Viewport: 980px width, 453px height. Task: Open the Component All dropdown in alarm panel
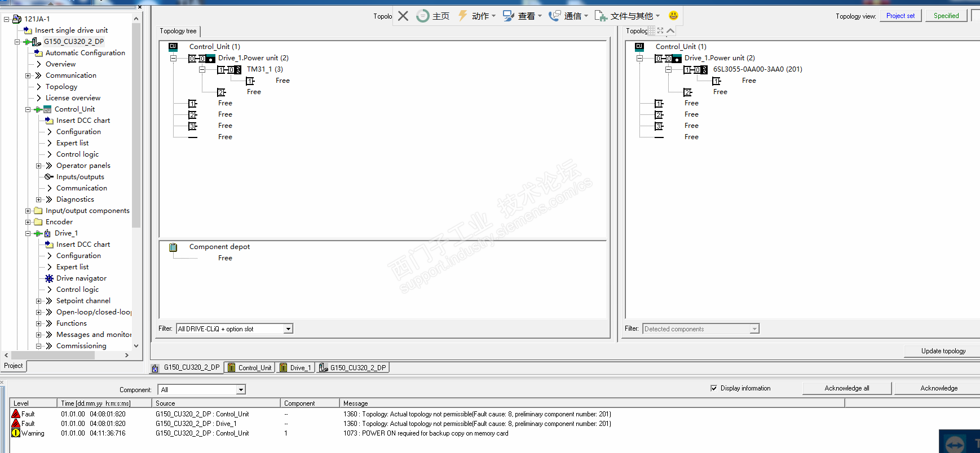(x=241, y=390)
